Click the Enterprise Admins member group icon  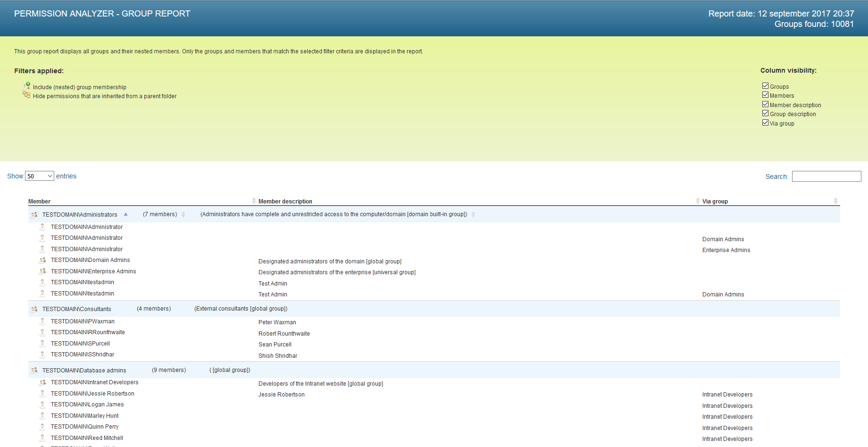tap(42, 271)
